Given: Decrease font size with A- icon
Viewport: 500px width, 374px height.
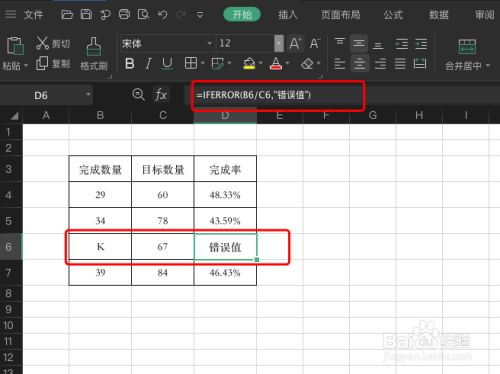Looking at the screenshot, I should point(315,43).
